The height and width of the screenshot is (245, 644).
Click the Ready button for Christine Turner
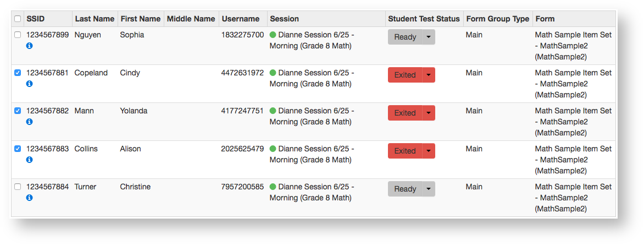click(405, 189)
